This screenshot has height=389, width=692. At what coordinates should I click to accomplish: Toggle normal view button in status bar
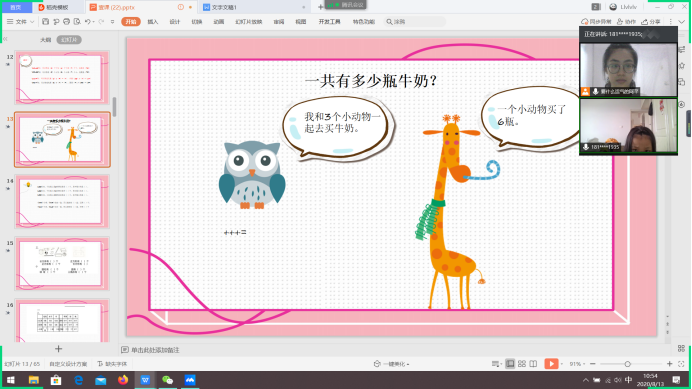point(510,364)
